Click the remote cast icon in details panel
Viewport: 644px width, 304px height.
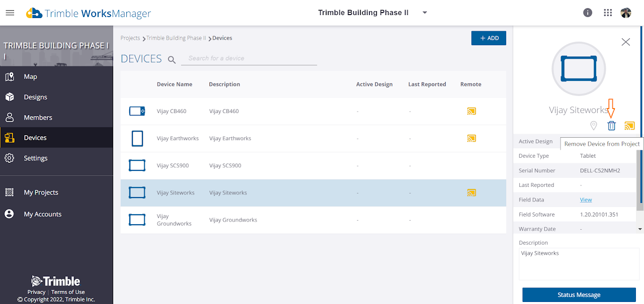(x=629, y=126)
